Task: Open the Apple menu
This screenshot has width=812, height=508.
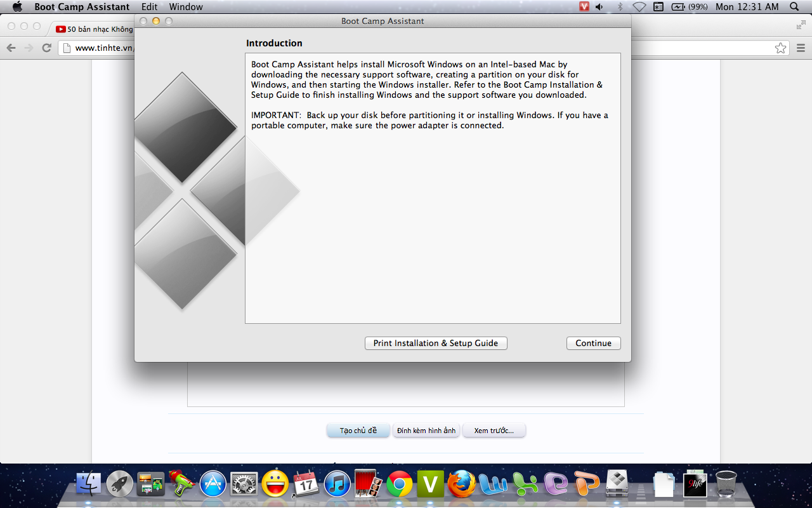Action: [x=17, y=7]
